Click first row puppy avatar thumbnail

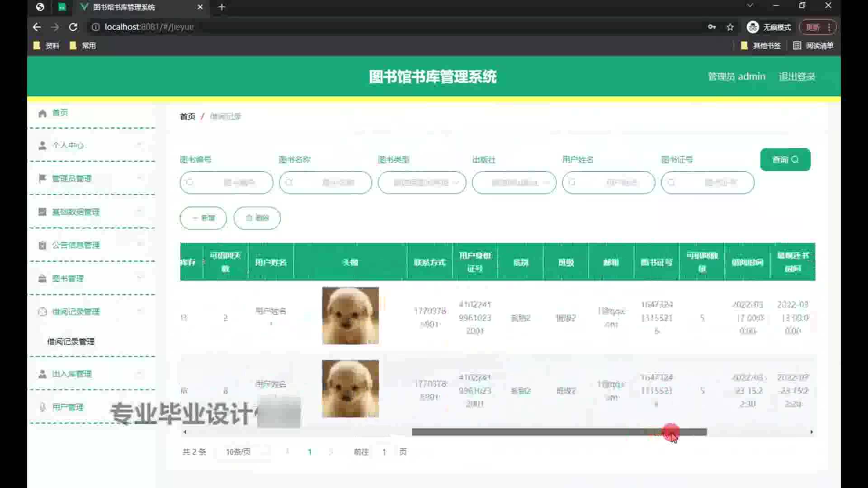point(350,315)
